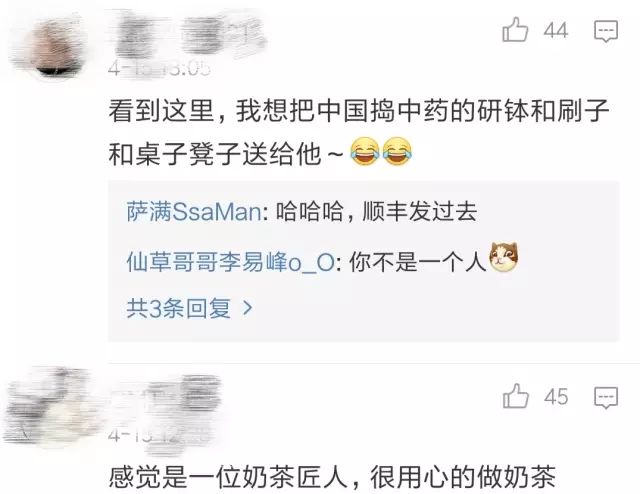Click chevron next to 共3条回复
Image resolution: width=640 pixels, height=494 pixels.
click(x=247, y=308)
